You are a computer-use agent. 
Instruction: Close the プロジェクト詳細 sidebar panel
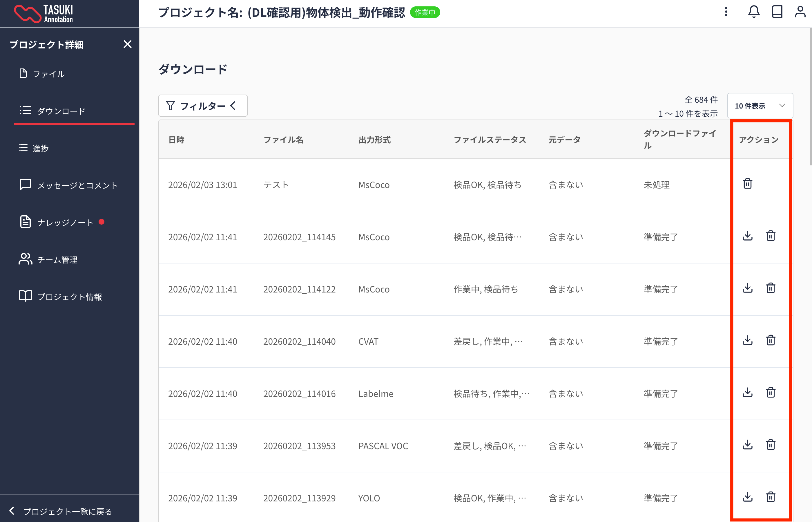[127, 44]
